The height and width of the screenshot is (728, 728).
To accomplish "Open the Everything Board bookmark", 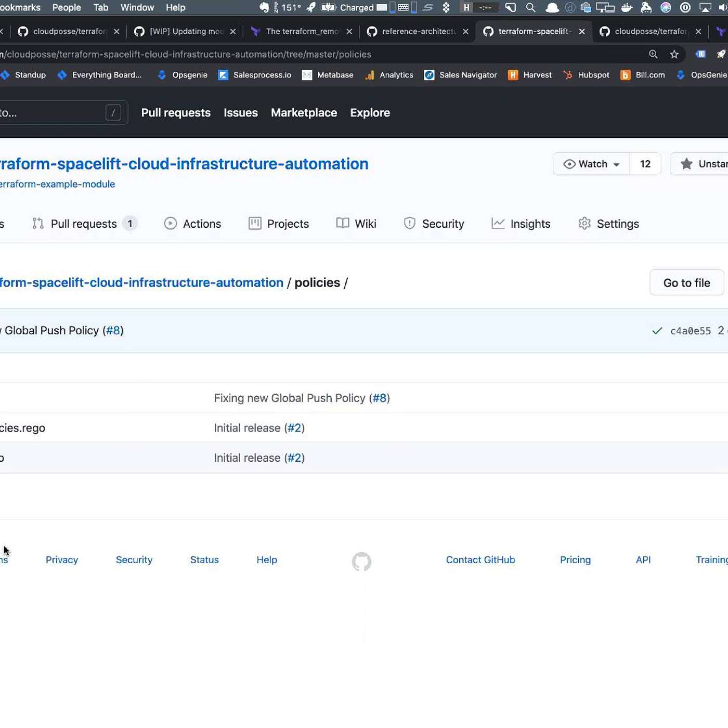I will (99, 75).
